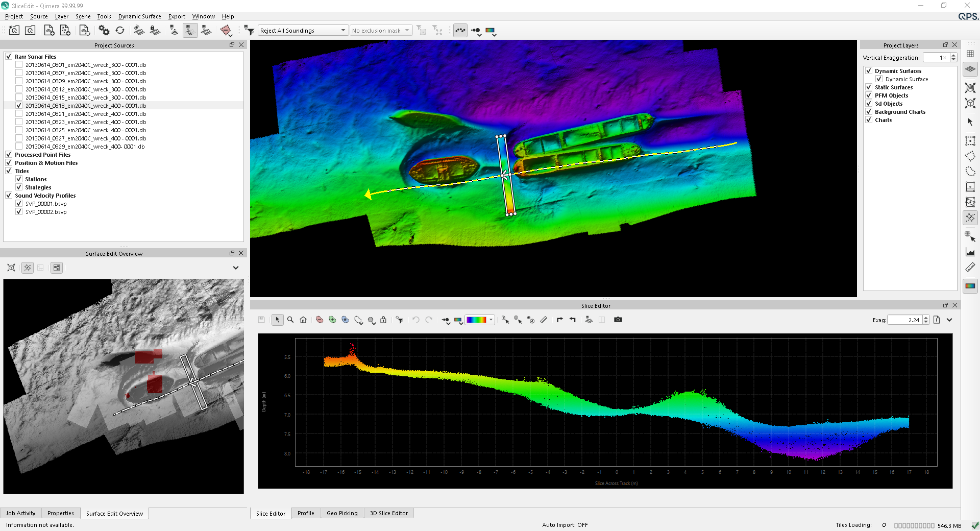Select the rectangular selection tool in right sidebar

pyautogui.click(x=970, y=141)
